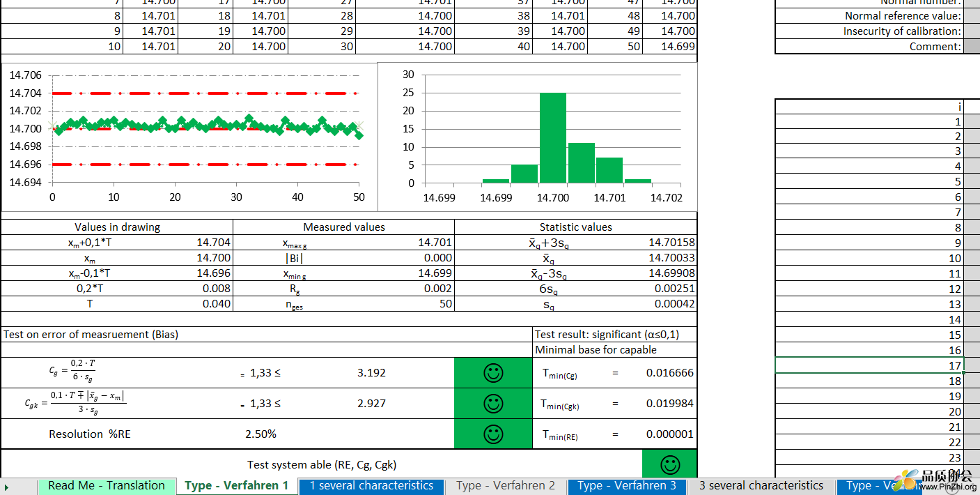Click the |Bi| value 0.000

(x=438, y=258)
